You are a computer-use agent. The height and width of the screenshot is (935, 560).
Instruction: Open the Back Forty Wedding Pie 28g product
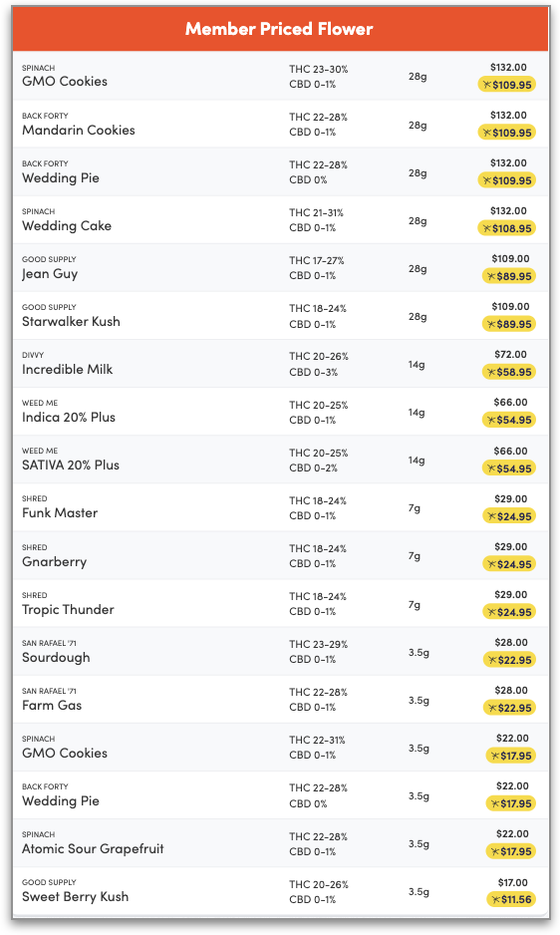280,171
